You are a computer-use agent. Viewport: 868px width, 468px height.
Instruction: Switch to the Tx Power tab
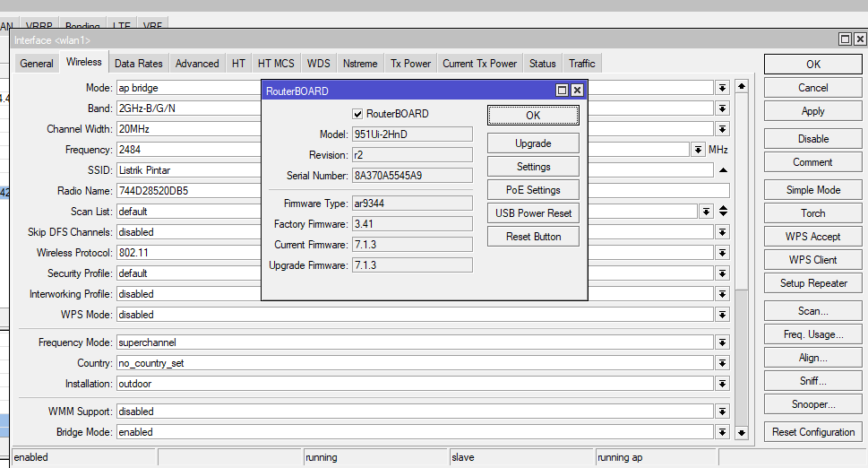click(410, 64)
